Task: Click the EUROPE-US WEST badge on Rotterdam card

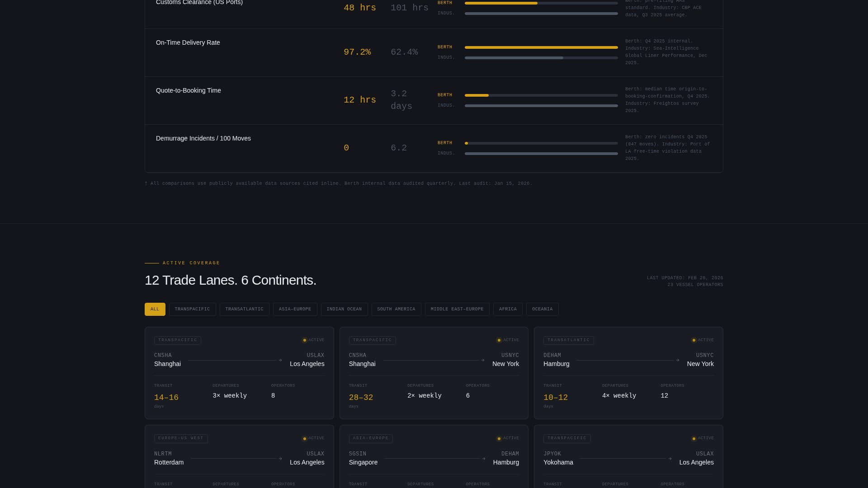Action: pos(181,438)
